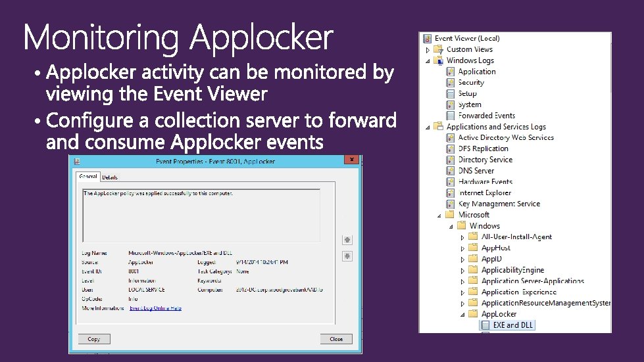Viewport: 644px width, 362px height.
Task: Click the Application log icon
Action: click(451, 72)
